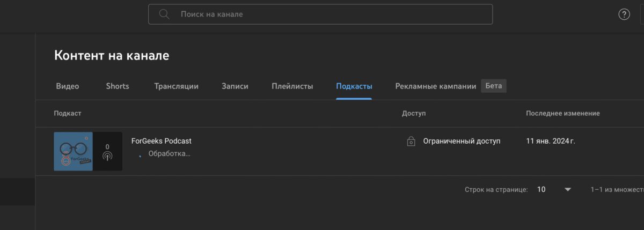Click the rows per page value 10
The image size is (644, 230).
pyautogui.click(x=541, y=189)
